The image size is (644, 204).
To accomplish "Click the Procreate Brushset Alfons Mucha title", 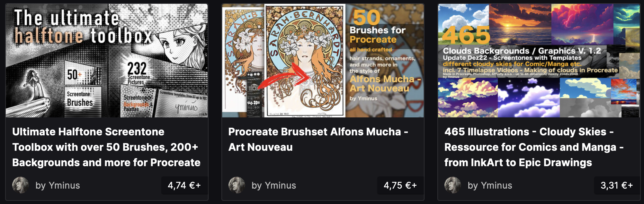I will 318,140.
